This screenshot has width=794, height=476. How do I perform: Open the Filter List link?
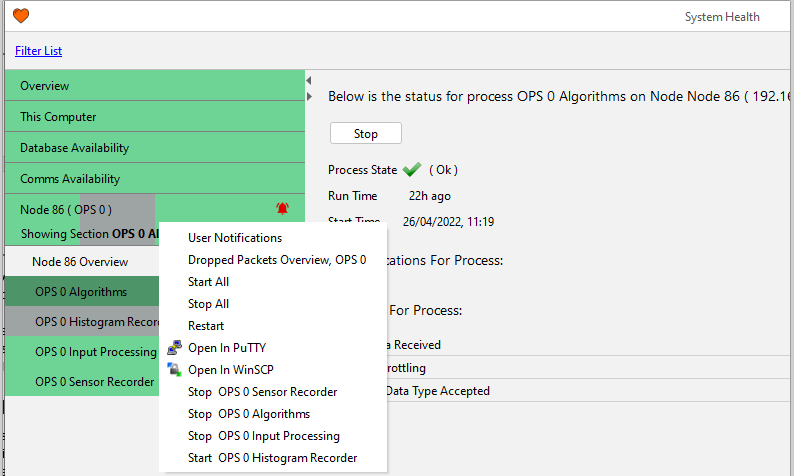[38, 51]
